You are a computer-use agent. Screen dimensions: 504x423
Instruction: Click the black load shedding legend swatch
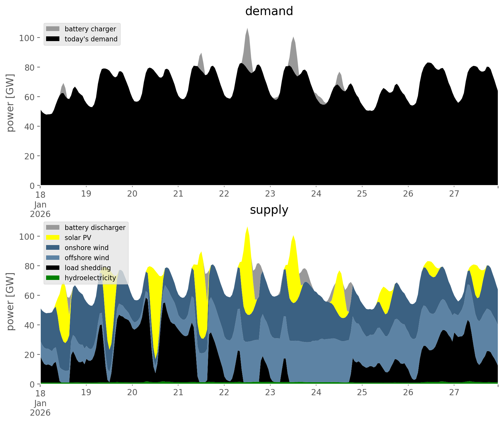53,268
